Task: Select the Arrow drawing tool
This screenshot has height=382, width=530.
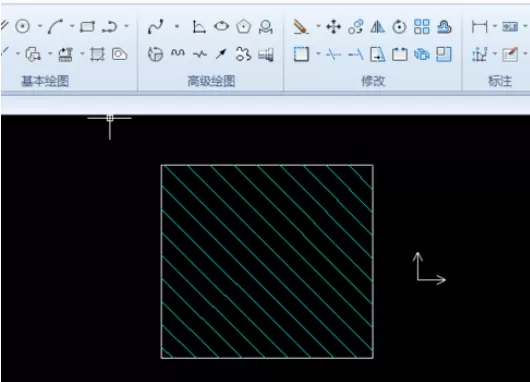Action: point(221,53)
